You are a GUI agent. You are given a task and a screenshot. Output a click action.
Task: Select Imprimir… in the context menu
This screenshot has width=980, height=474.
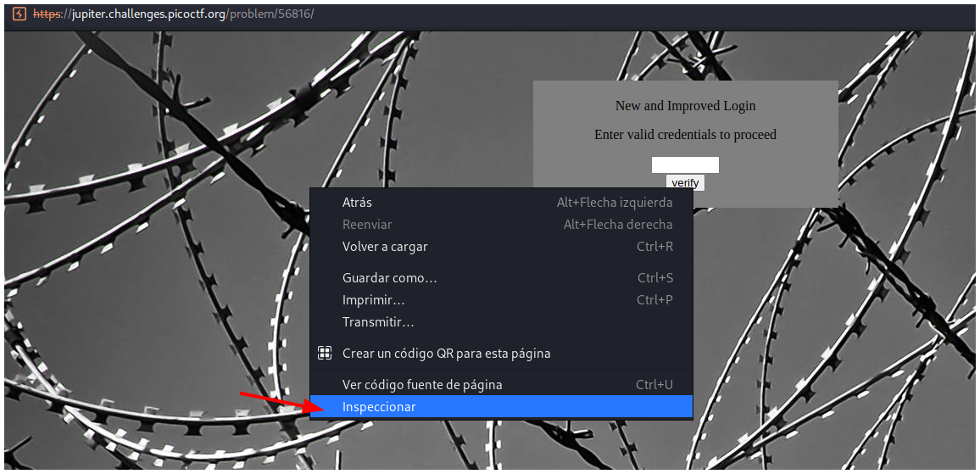[x=373, y=300]
